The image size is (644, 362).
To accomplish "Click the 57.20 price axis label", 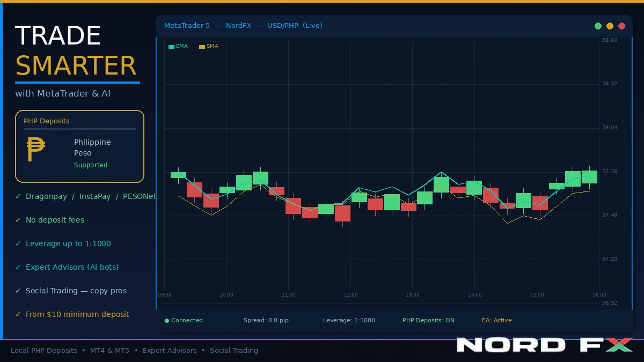I will pyautogui.click(x=610, y=260).
